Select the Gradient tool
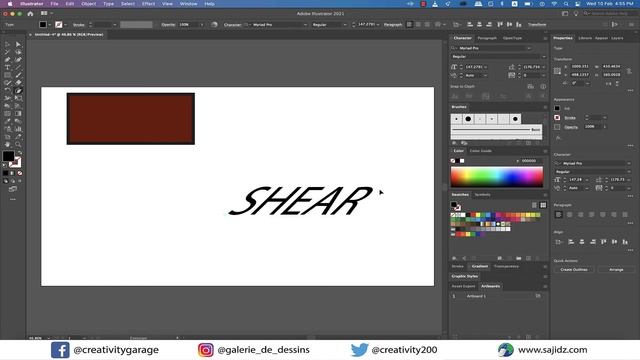This screenshot has height=360, width=640. tap(18, 113)
